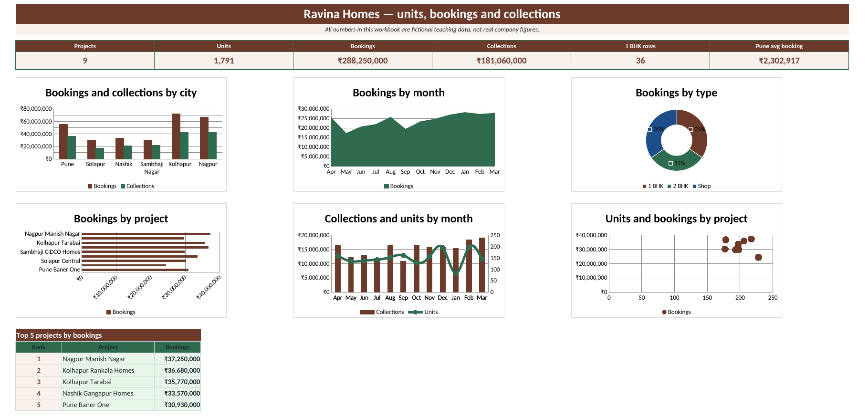Select the "Bookings by month" chart title
868x418 pixels.
pos(399,93)
